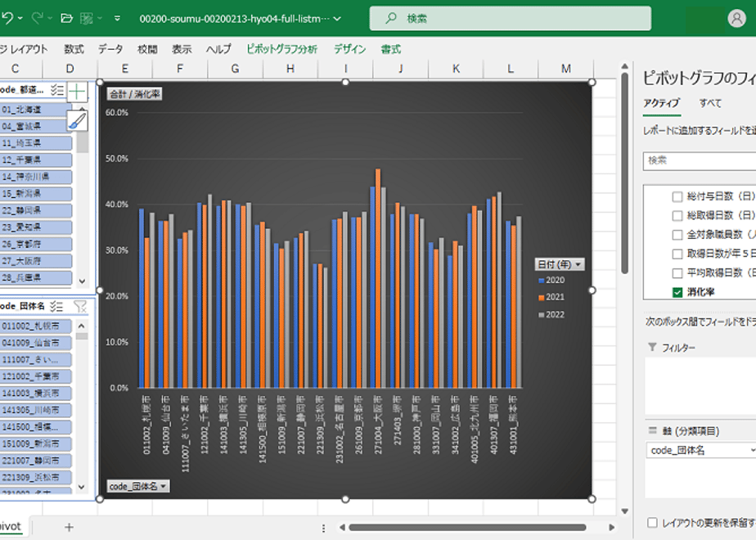Open the 日付 (年) legend field dropdown
The height and width of the screenshot is (540, 756).
pos(560,264)
